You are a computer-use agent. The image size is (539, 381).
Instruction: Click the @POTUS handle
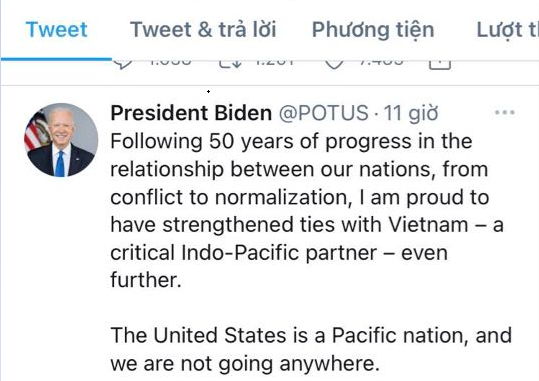(323, 113)
